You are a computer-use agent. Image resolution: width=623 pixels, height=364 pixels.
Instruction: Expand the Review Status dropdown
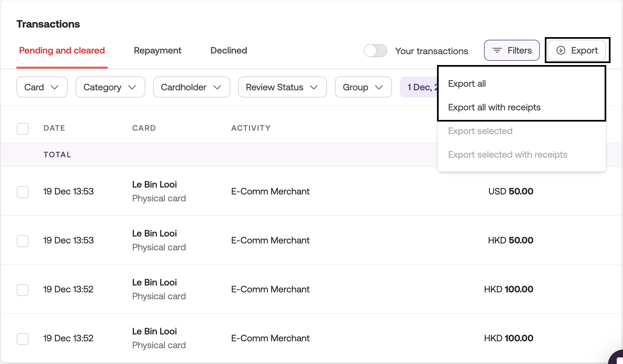(282, 87)
